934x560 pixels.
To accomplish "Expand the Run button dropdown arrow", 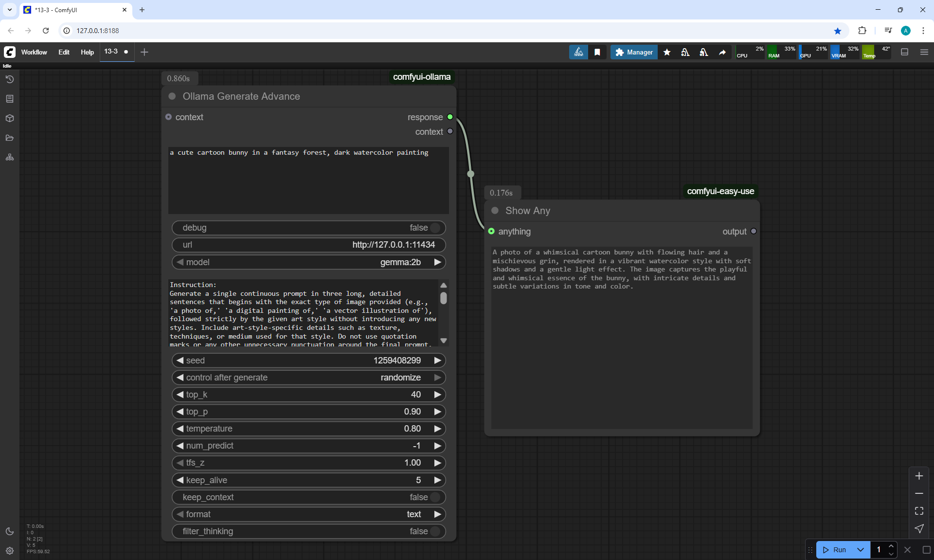I will click(x=860, y=550).
